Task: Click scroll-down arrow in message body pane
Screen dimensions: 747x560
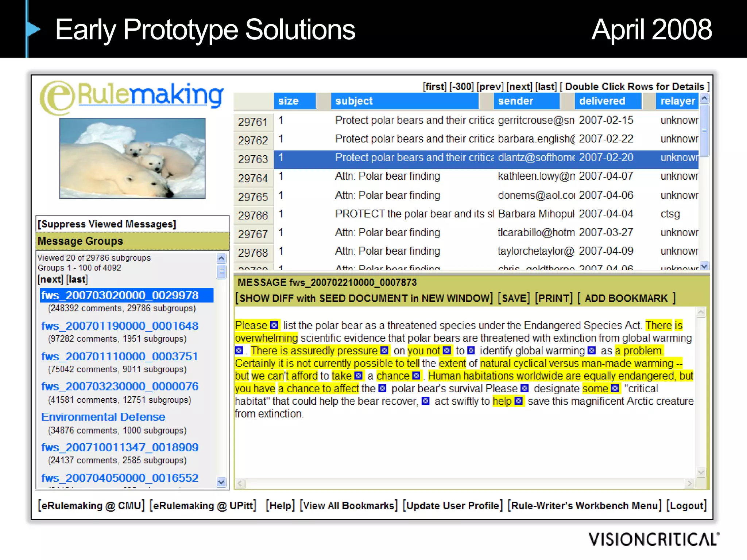Action: [701, 472]
